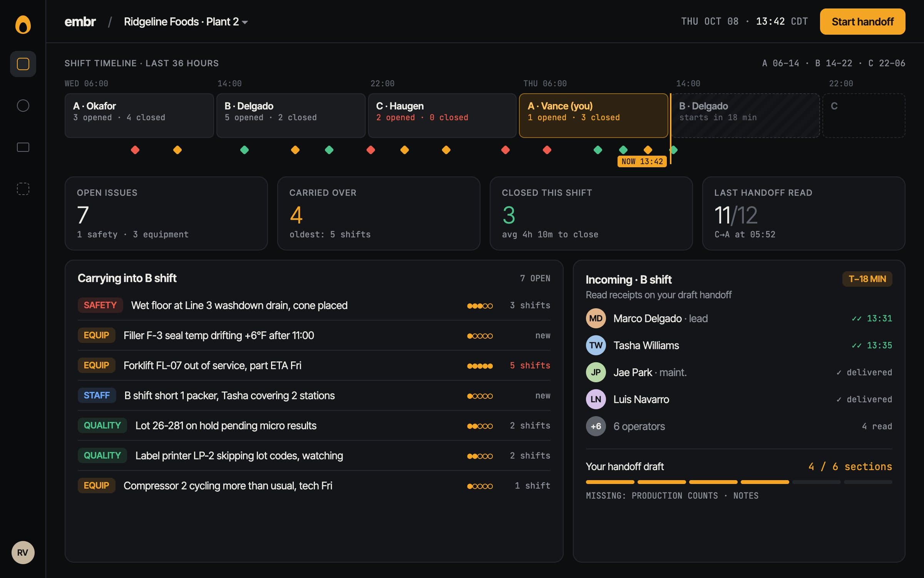Click the LN avatar for Luis Navarro

click(x=596, y=399)
